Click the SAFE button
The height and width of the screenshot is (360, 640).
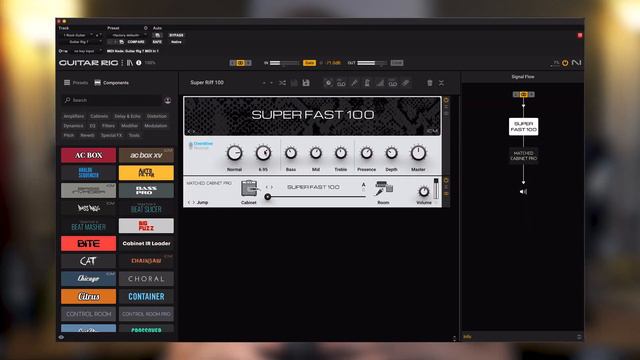[x=157, y=42]
